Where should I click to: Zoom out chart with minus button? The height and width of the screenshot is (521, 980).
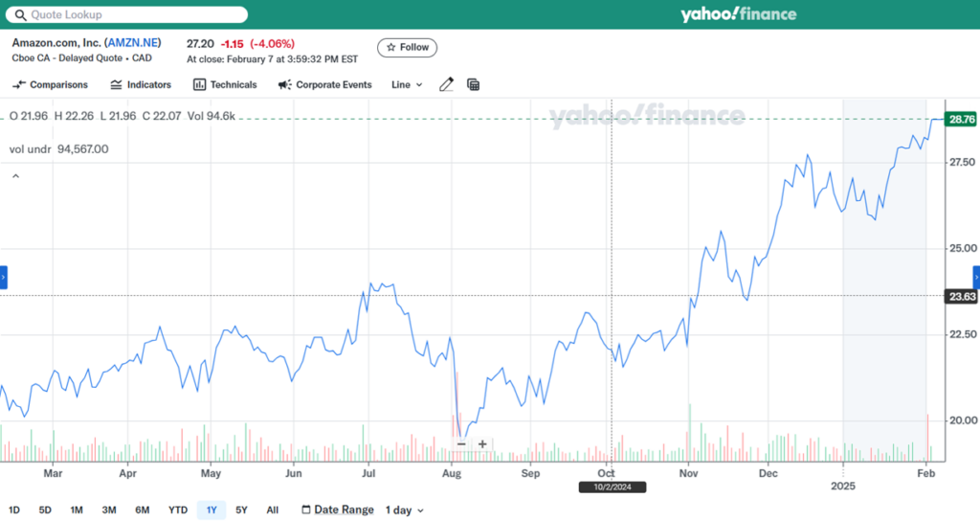click(461, 443)
